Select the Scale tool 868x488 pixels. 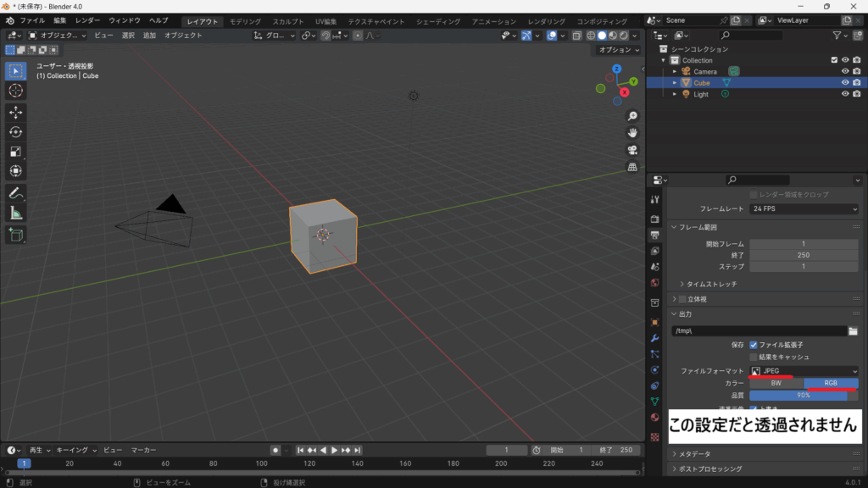point(16,152)
